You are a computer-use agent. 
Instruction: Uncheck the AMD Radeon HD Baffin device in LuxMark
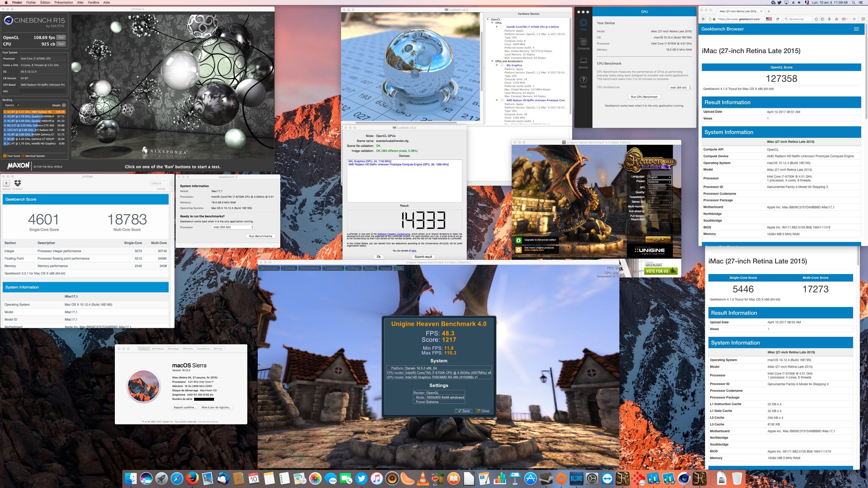[502, 100]
